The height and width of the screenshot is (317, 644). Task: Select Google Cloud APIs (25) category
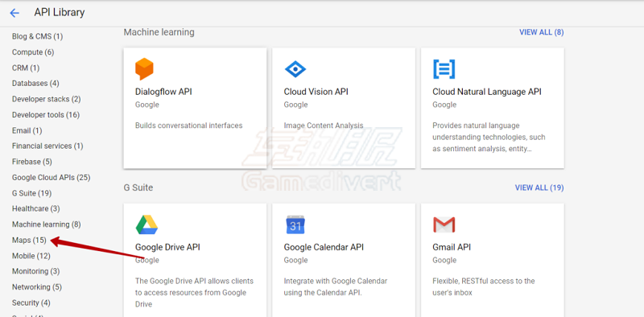52,177
